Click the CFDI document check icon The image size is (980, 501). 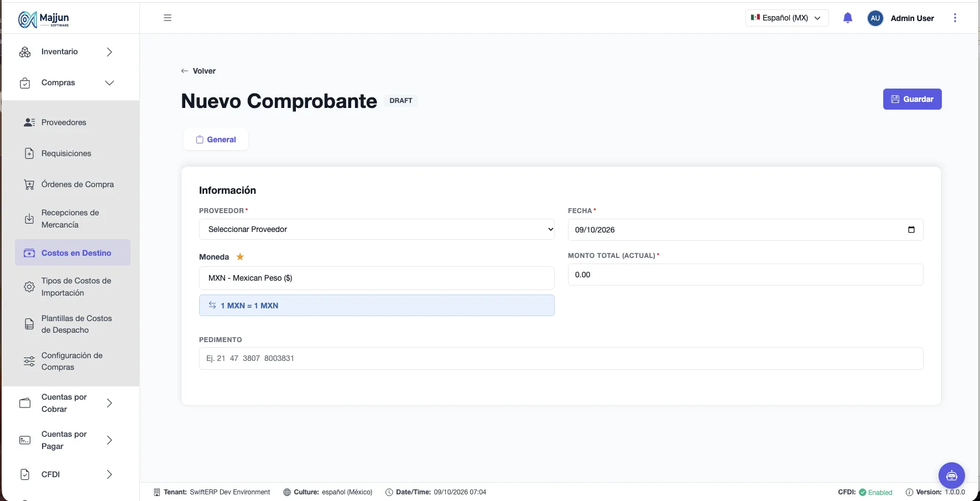[25, 474]
